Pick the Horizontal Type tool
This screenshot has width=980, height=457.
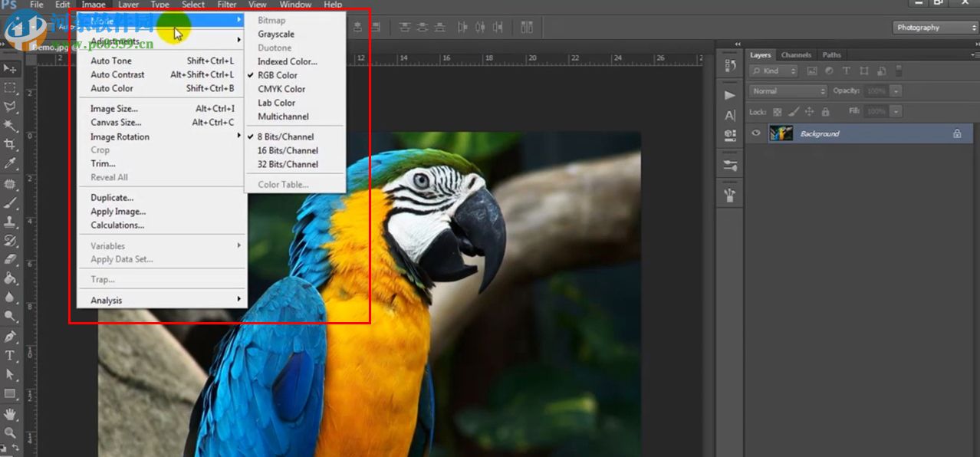10,356
